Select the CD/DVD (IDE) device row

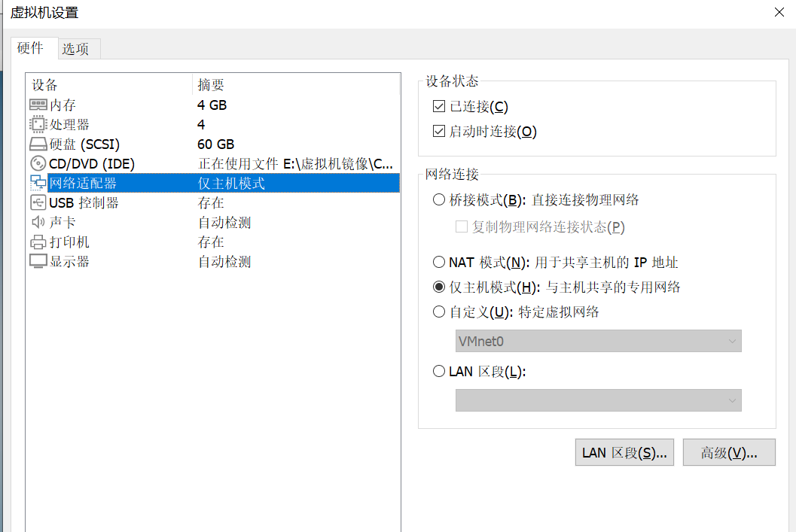(213, 164)
